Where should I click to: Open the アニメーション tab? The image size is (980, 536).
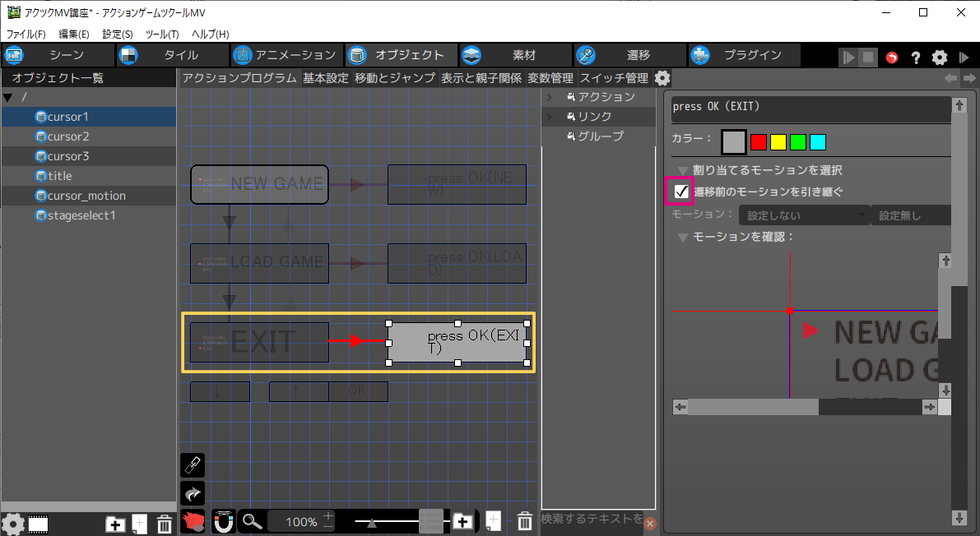(x=285, y=55)
